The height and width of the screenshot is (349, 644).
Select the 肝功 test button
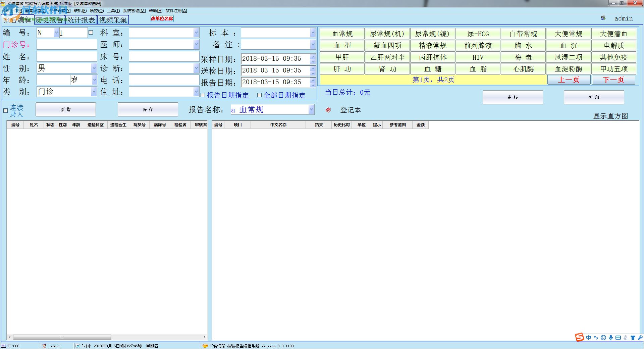click(342, 69)
